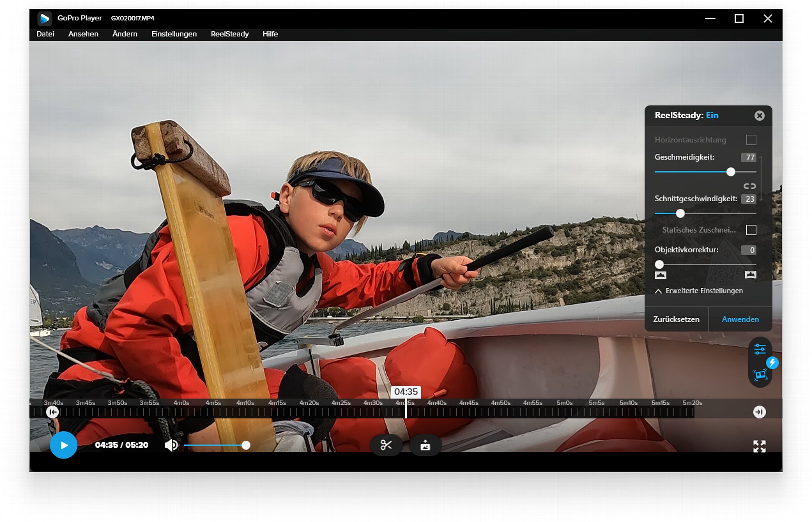Open the adjustment sliders settings icon
812x522 pixels.
point(760,349)
